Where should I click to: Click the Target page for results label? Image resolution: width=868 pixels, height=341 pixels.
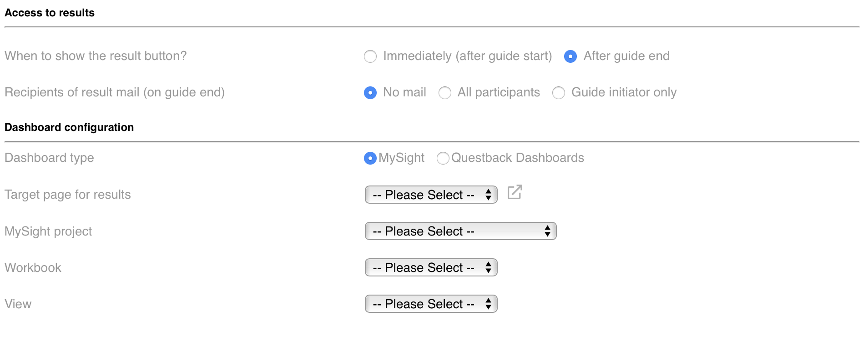tap(68, 195)
